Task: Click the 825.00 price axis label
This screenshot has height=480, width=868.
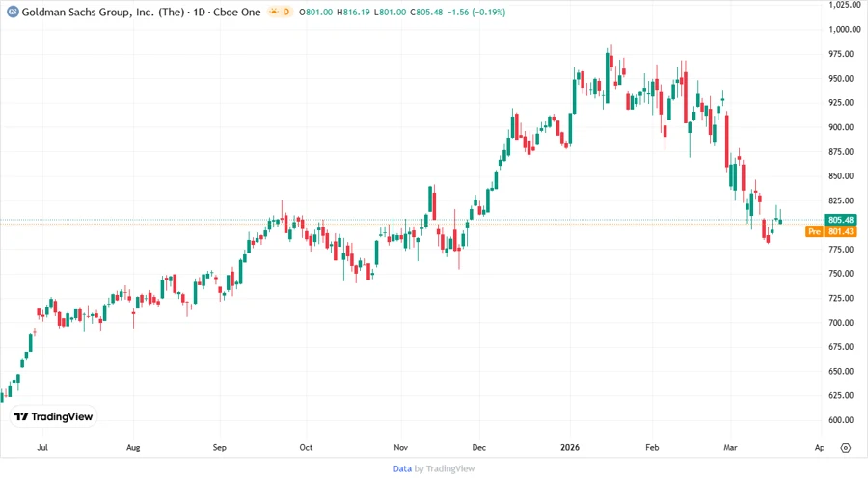Action: coord(841,200)
